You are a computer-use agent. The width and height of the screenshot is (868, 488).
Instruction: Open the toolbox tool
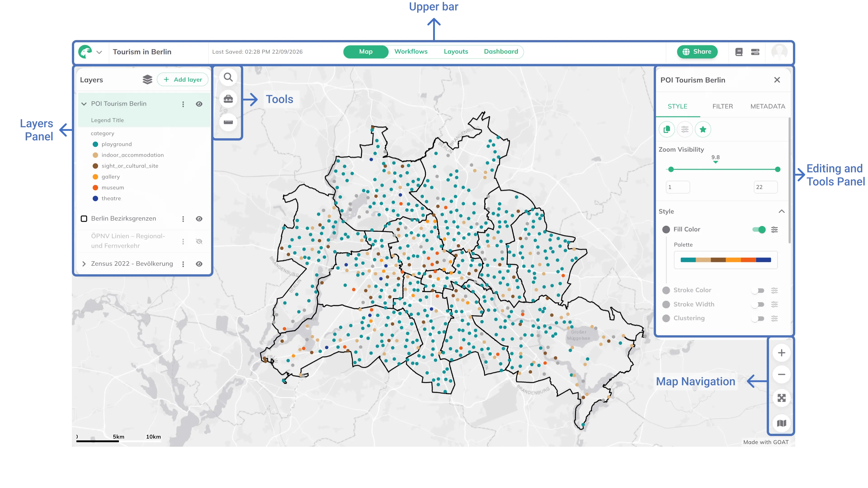coord(228,99)
